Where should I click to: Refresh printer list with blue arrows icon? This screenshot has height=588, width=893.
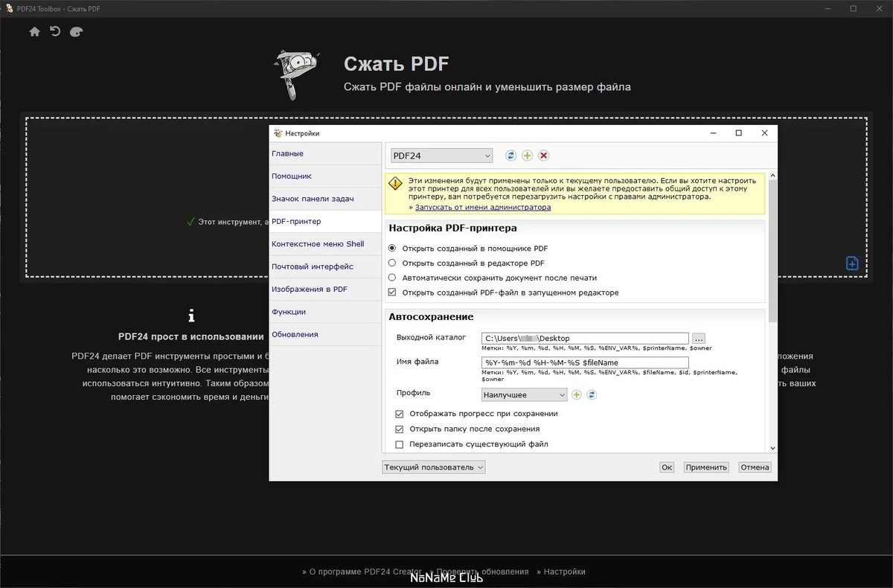pyautogui.click(x=510, y=156)
